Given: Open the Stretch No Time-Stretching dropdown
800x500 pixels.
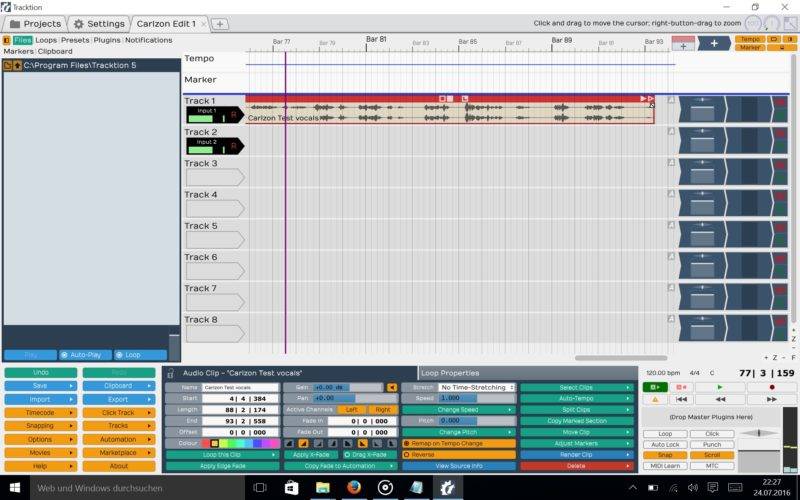Looking at the screenshot, I should (x=476, y=387).
